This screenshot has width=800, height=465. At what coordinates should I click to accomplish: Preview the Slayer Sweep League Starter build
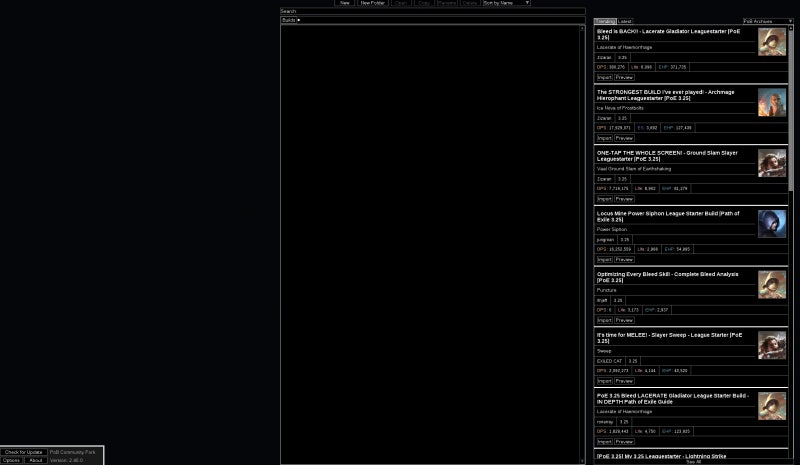coord(624,381)
